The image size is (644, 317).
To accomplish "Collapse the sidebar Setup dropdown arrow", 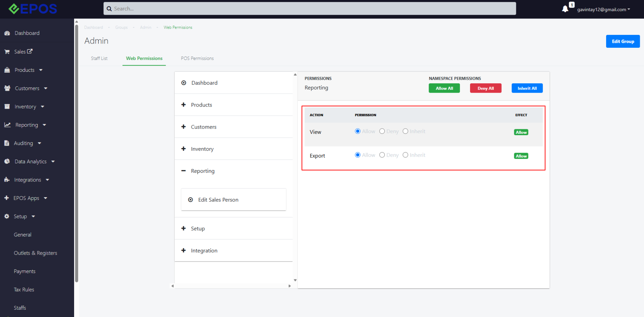I will [33, 216].
